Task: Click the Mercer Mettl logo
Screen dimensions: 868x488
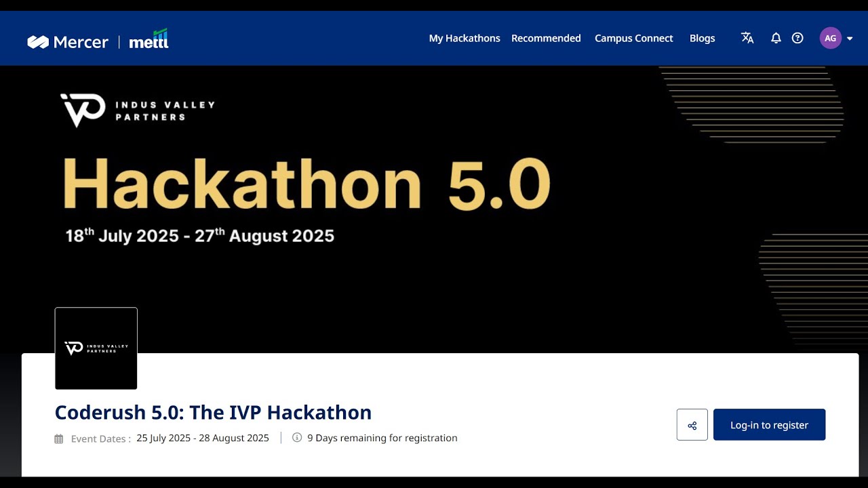Action: pyautogui.click(x=98, y=40)
